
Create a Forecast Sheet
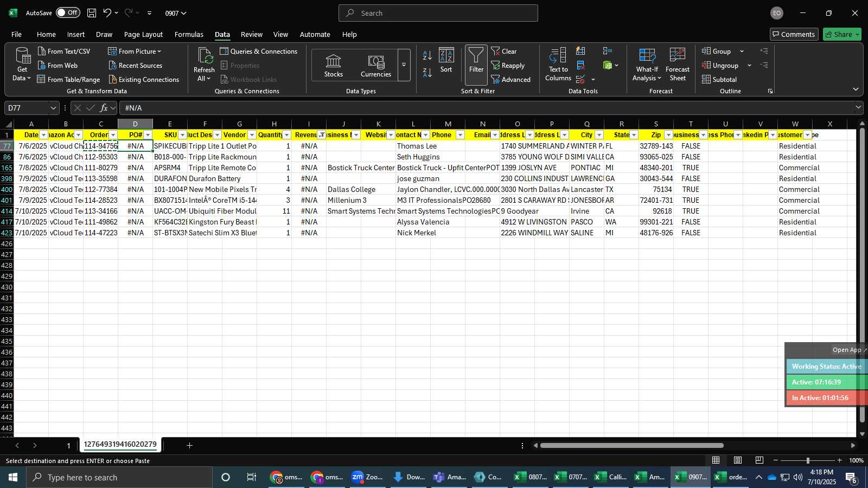coord(678,64)
